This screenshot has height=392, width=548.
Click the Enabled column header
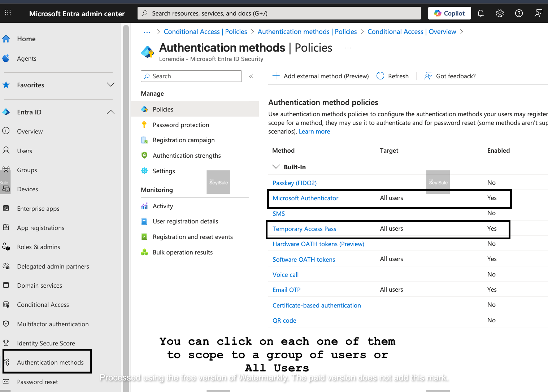click(x=499, y=151)
